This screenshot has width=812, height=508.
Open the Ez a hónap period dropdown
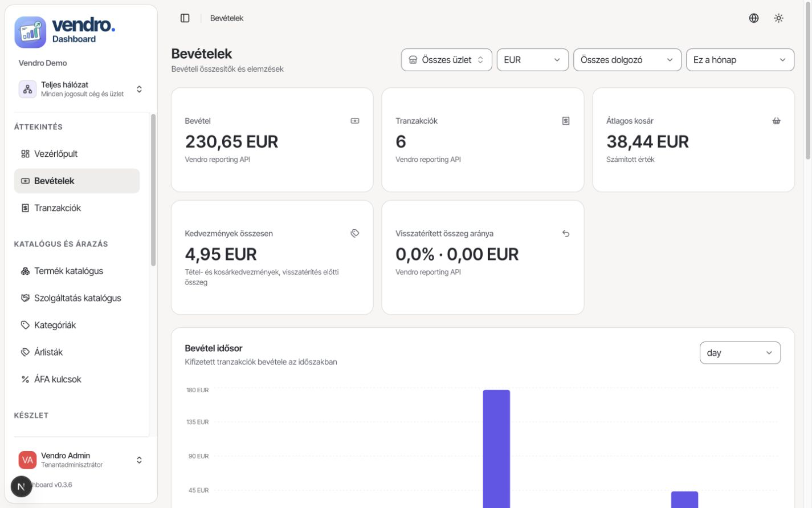(740, 60)
